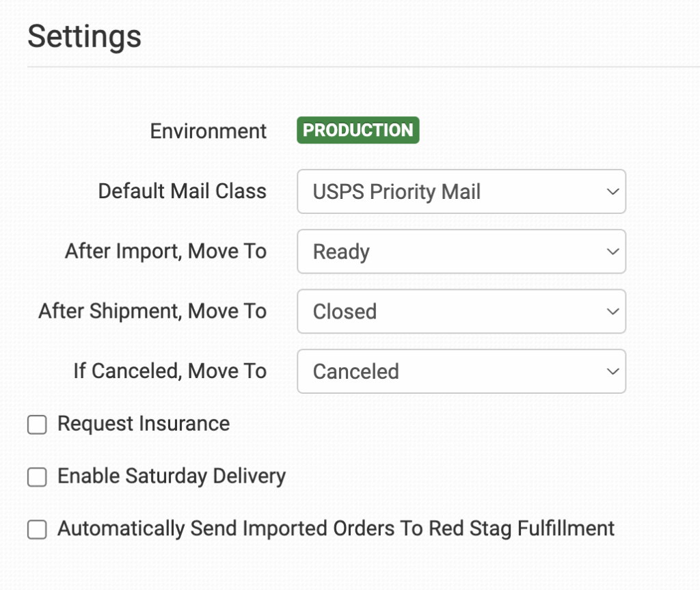This screenshot has height=590, width=700.
Task: Click the "Request Insurance" label text
Action: pos(144,424)
